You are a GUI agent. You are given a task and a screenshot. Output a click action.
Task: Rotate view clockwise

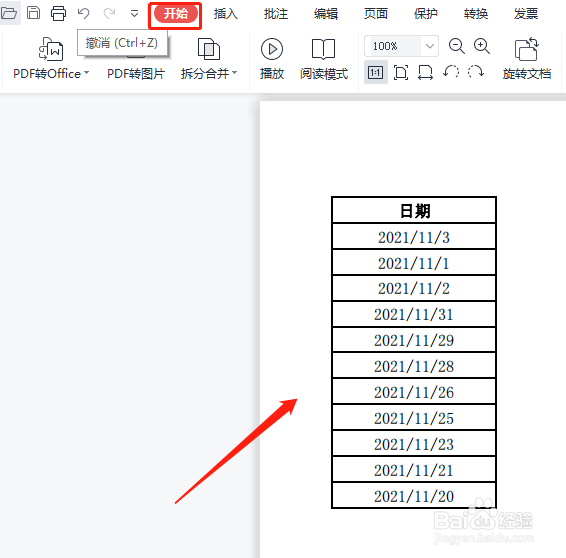(476, 72)
